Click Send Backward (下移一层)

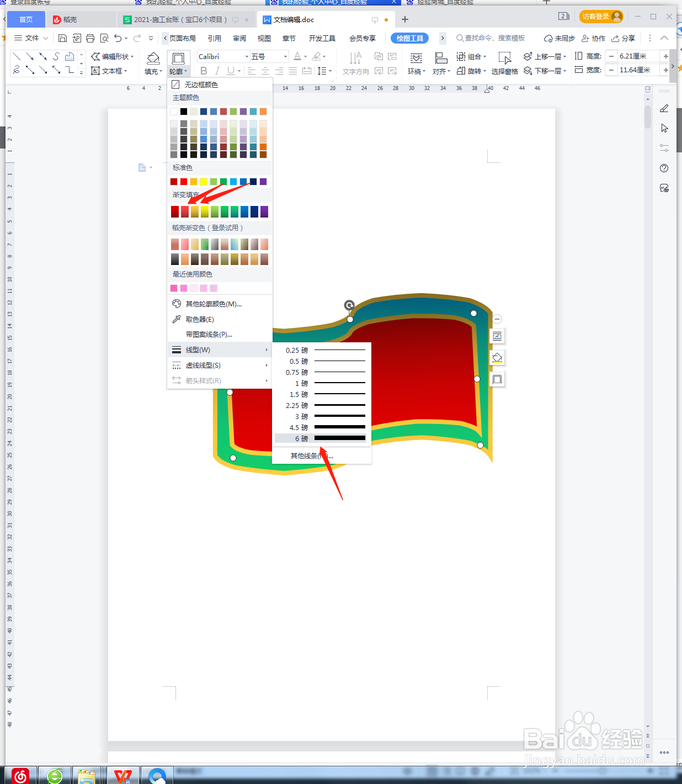click(545, 71)
